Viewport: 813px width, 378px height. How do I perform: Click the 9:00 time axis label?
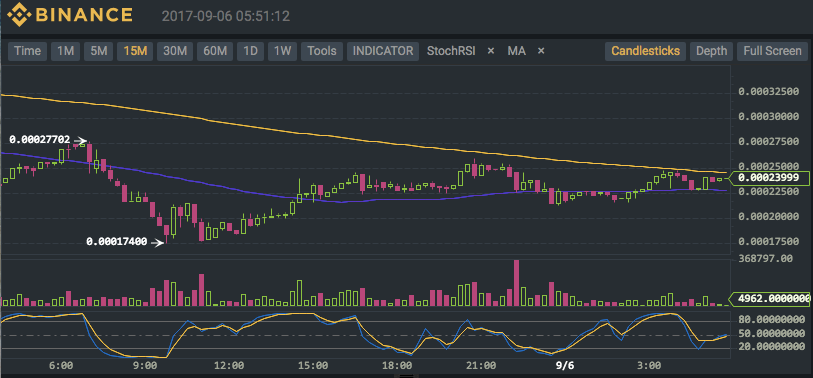tap(145, 366)
